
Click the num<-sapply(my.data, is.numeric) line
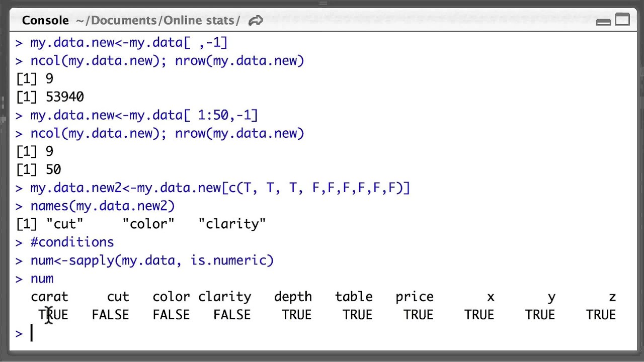coord(152,260)
